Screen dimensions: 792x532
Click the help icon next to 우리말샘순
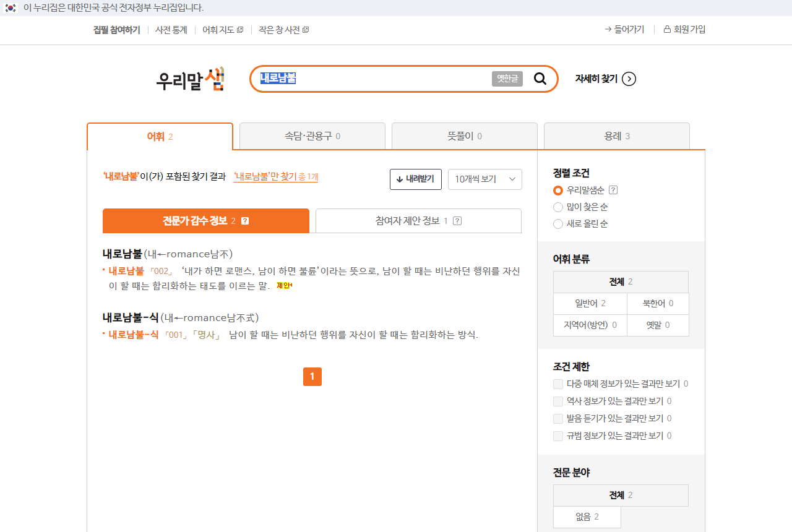tap(613, 190)
